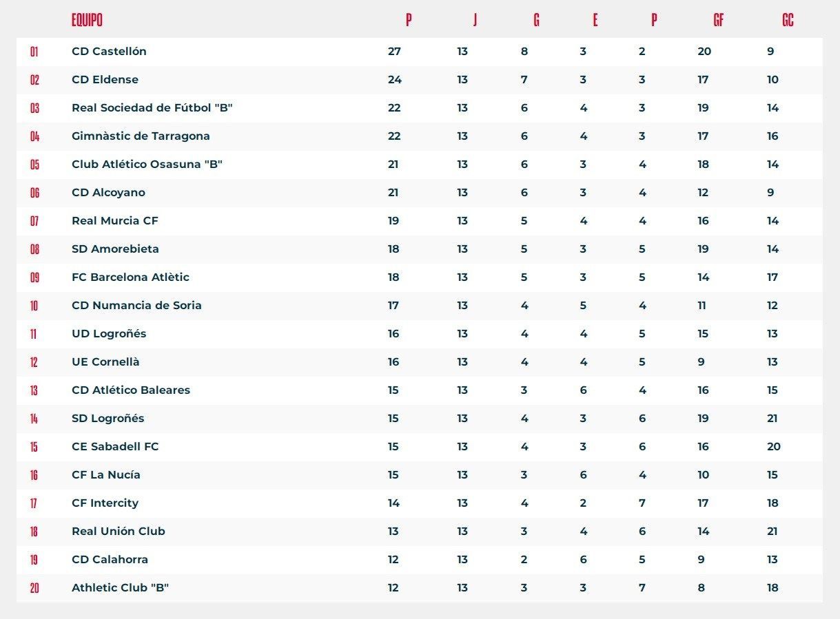Open CD Atlético Baleares team entry

131,390
